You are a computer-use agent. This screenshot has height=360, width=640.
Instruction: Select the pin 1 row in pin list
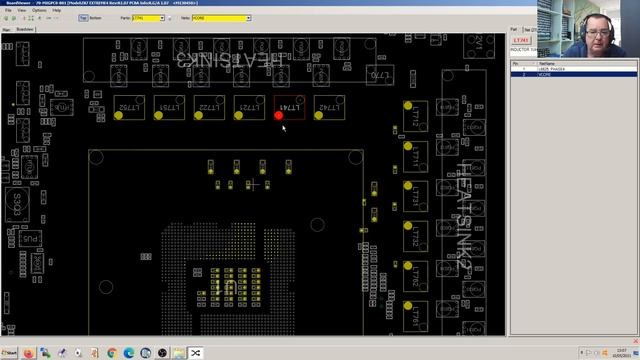pyautogui.click(x=573, y=69)
